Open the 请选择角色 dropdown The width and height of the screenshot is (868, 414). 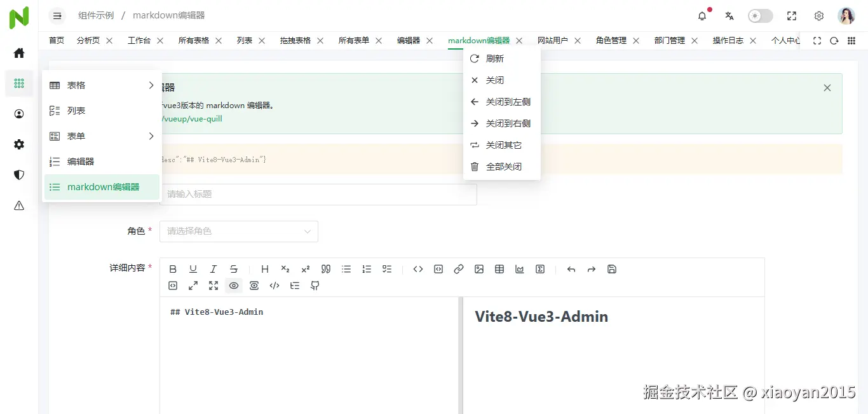(x=239, y=231)
